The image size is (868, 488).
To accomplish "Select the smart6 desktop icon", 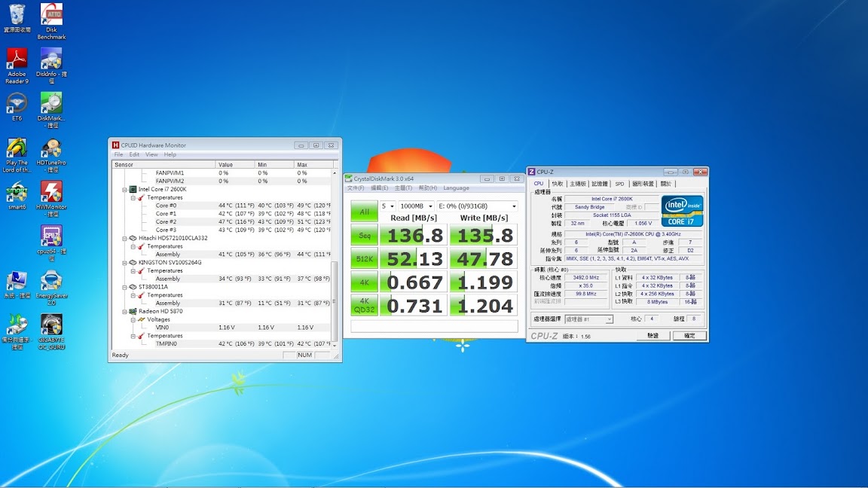I will coord(17,195).
